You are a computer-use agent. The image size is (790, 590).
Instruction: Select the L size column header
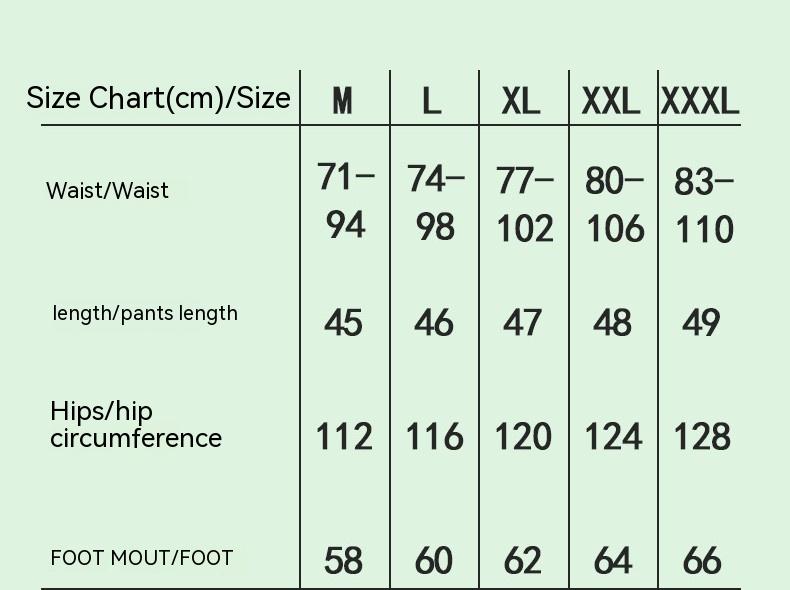tap(432, 101)
